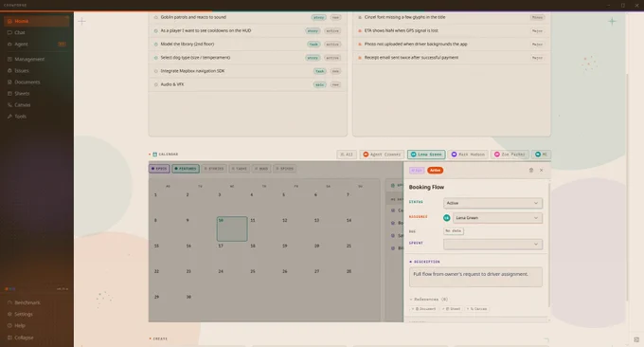Click the Benchmark gauge icon
The image size is (644, 347).
9,302
